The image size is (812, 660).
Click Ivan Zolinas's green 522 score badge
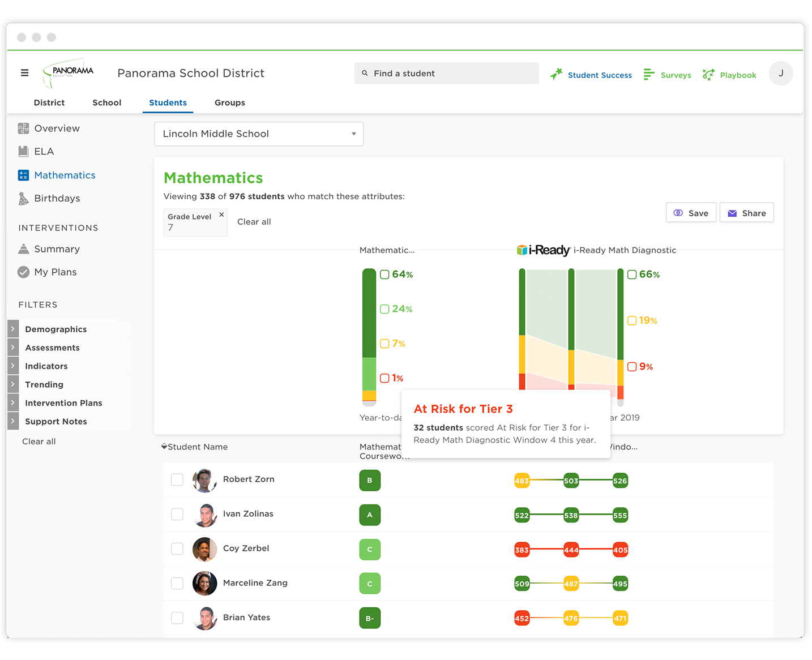click(x=522, y=515)
